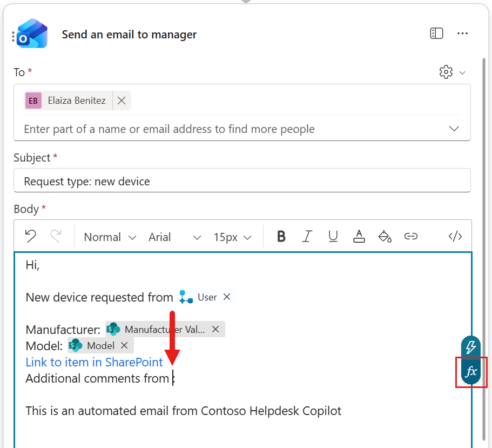Toggle bold formatting in the body editor
Viewport: 492px width, 448px height.
[x=281, y=236]
